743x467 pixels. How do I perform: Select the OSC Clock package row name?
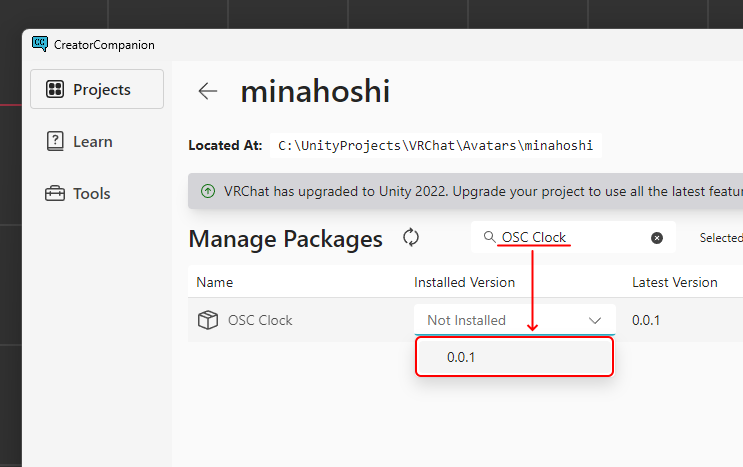[260, 321]
